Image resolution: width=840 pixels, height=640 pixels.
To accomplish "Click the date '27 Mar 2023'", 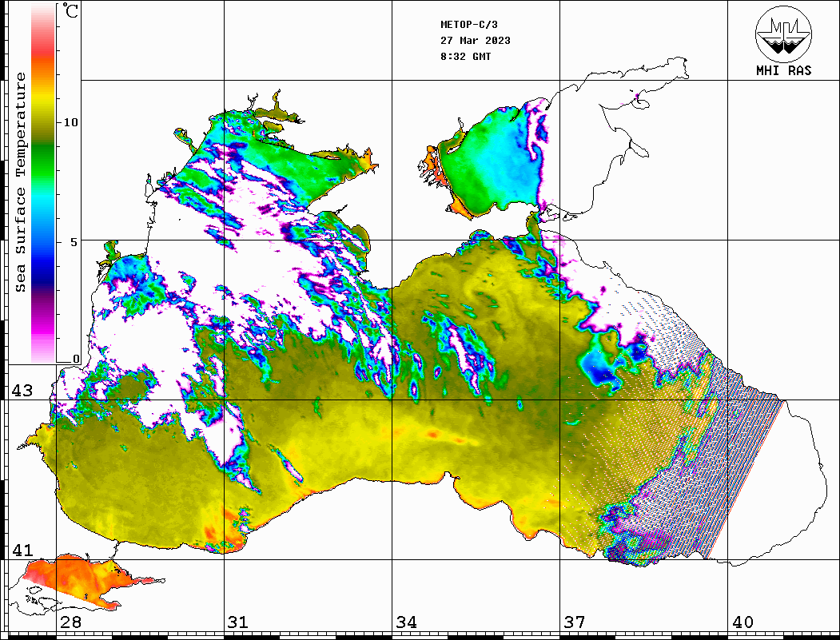I will [476, 41].
